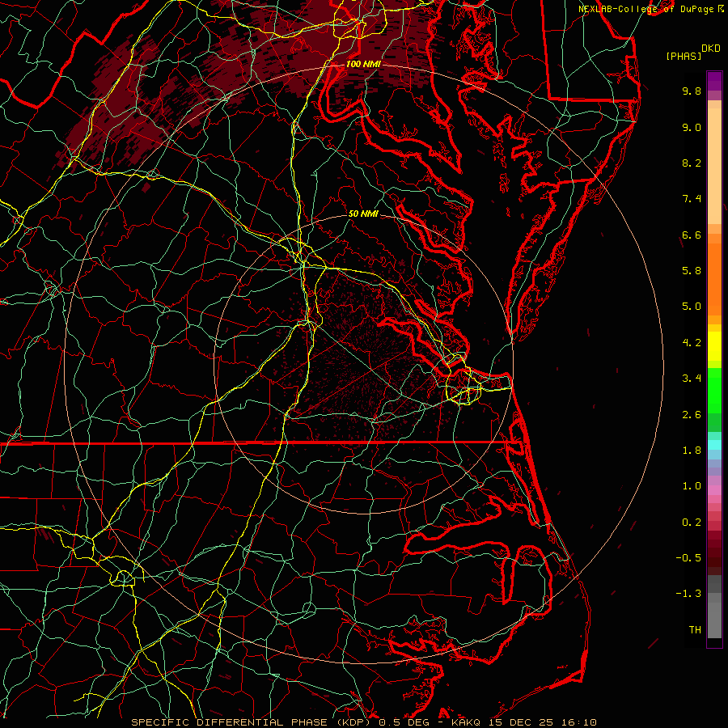Click the 100 NMI range ring label
The image size is (728, 728).
[363, 64]
